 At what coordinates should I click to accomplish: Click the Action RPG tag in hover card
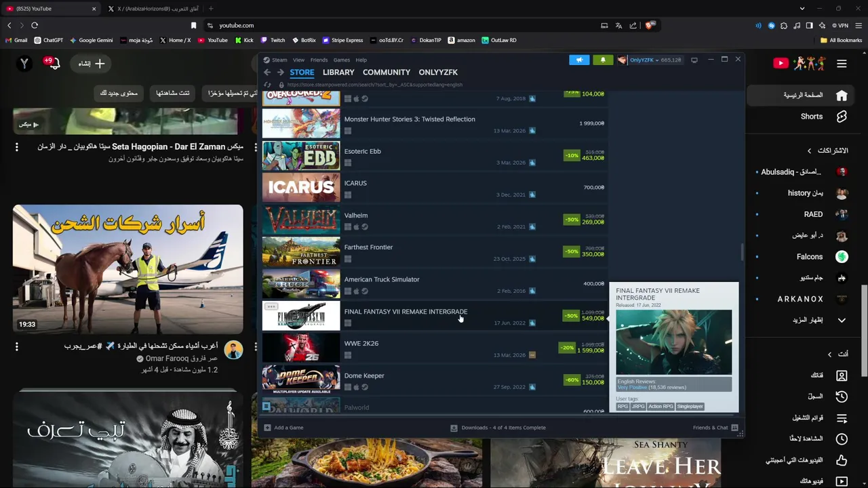pos(660,406)
